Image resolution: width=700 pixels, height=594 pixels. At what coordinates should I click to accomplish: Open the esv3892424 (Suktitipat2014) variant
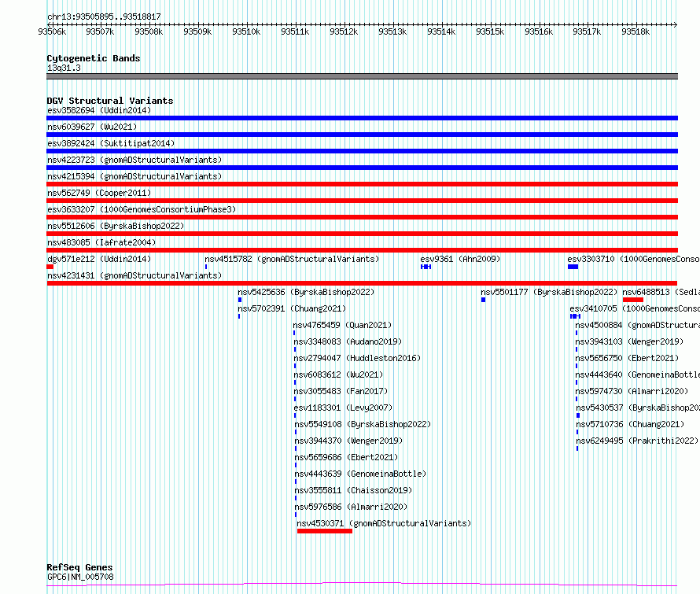pos(111,143)
